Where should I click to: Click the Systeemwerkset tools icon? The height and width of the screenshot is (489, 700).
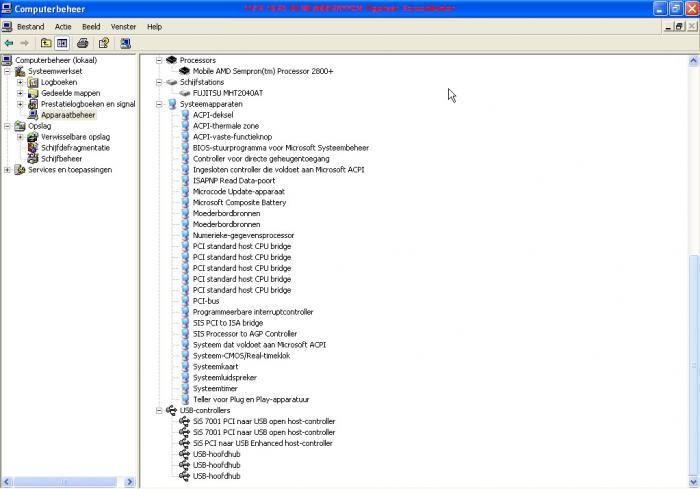(x=20, y=71)
